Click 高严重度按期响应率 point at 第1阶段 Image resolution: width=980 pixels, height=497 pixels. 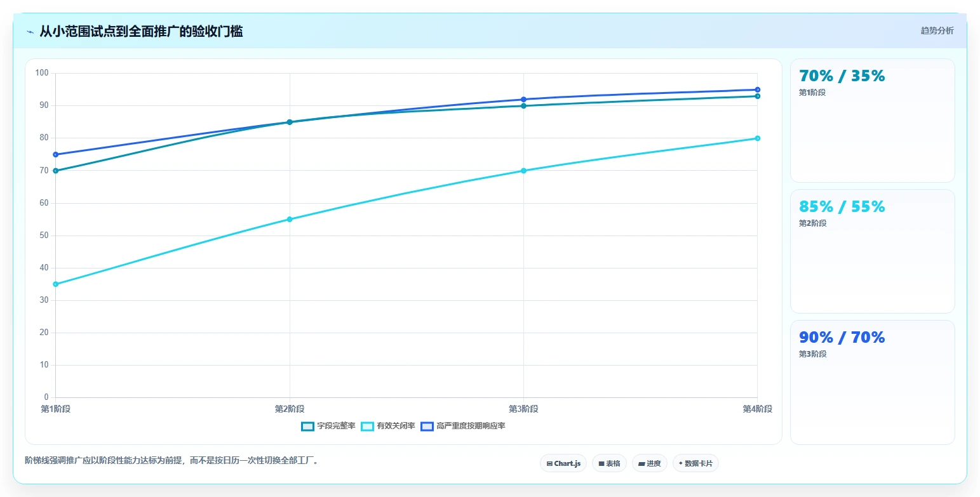pyautogui.click(x=56, y=155)
